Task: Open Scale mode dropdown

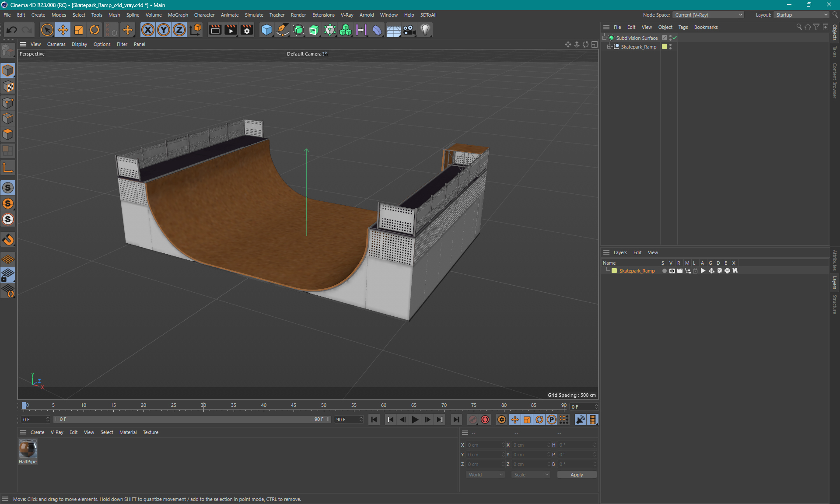Action: coord(531,475)
